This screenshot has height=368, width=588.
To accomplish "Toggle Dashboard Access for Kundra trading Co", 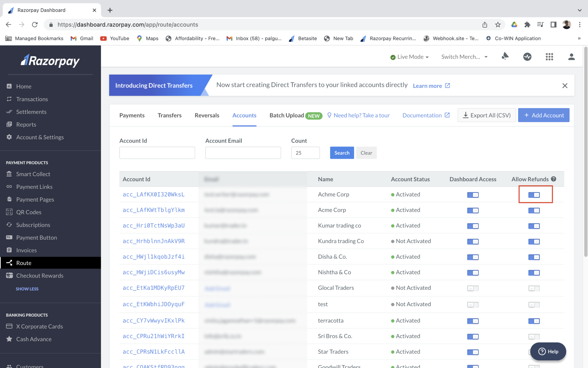I will pyautogui.click(x=473, y=242).
